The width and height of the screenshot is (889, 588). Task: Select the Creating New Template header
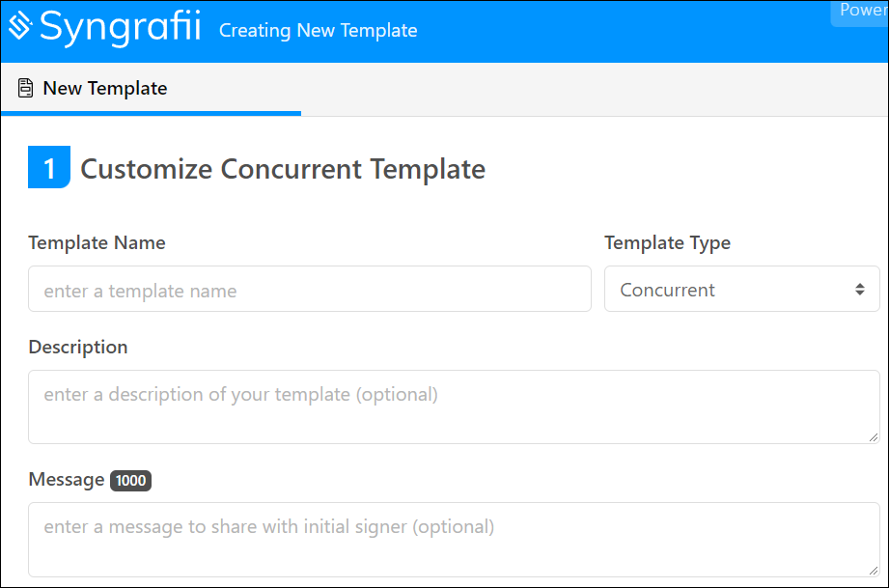(x=318, y=30)
